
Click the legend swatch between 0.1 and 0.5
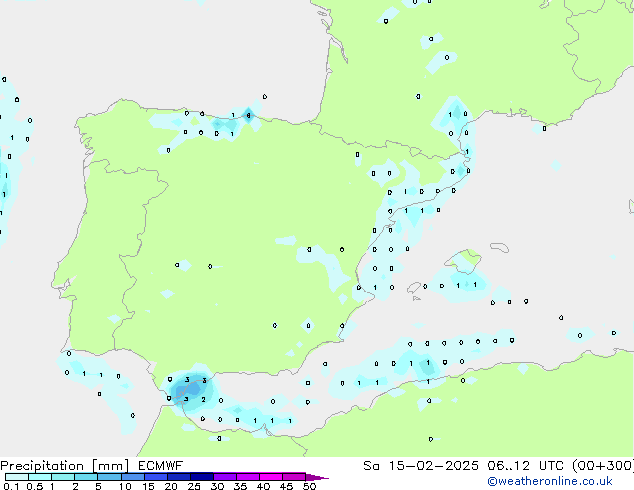pos(17,477)
